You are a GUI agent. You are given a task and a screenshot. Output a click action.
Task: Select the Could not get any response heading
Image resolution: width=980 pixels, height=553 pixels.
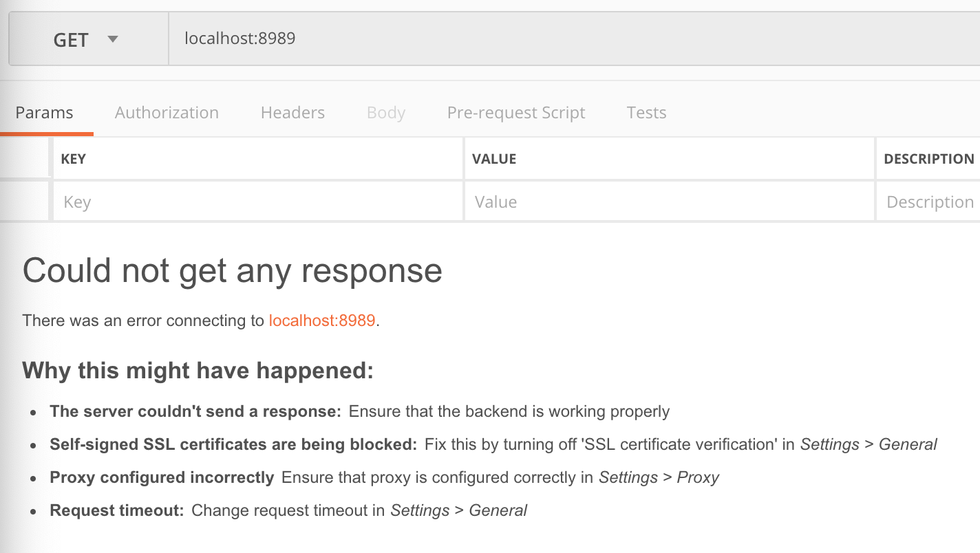233,270
